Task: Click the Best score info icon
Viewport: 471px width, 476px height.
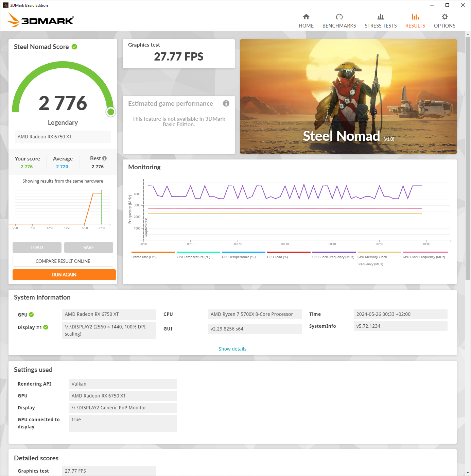Action: (105, 158)
